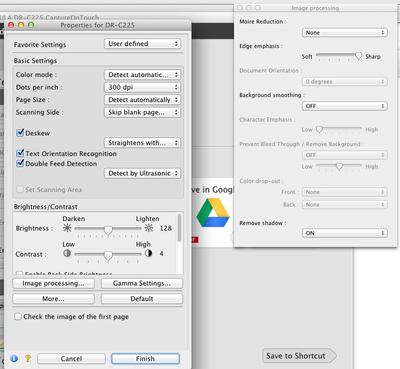Click the Contrast slider handle
The width and height of the screenshot is (400, 369).
pos(108,255)
